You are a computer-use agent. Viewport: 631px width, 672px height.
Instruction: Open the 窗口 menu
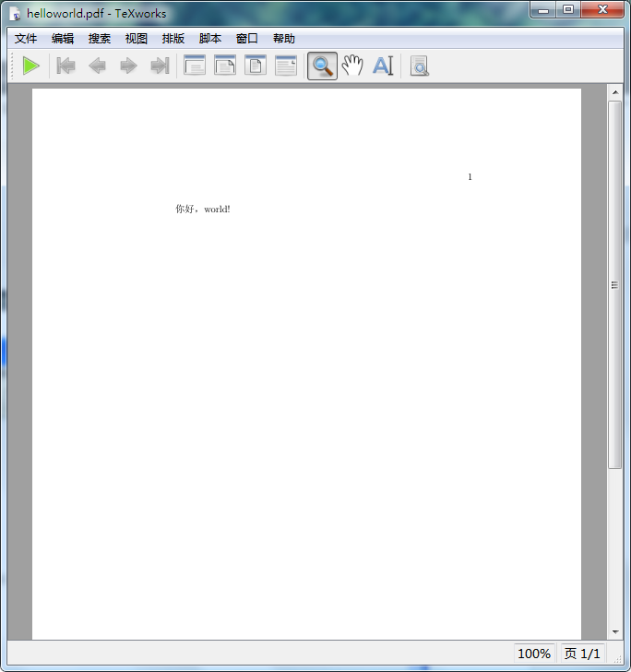click(246, 39)
